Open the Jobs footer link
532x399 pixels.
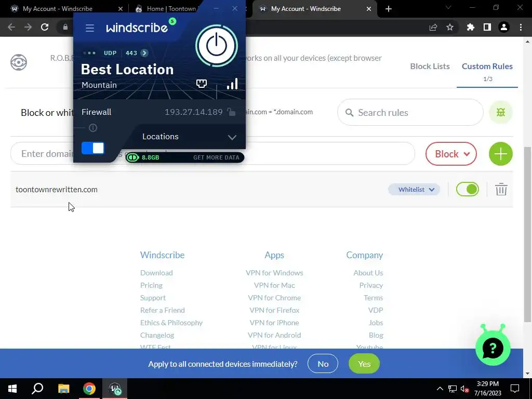tap(376, 323)
